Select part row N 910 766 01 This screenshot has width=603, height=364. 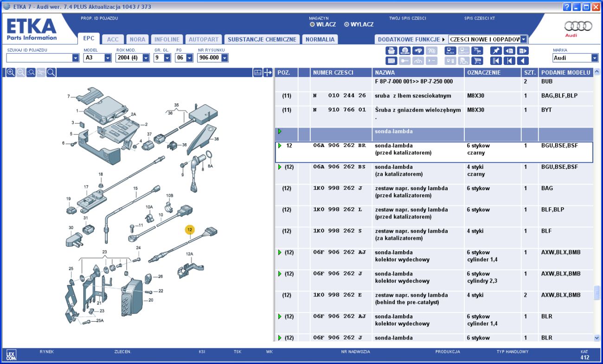click(434, 116)
